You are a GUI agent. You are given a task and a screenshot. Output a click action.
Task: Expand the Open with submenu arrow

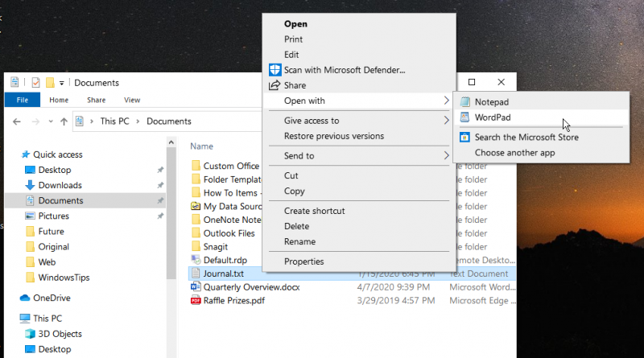click(447, 101)
